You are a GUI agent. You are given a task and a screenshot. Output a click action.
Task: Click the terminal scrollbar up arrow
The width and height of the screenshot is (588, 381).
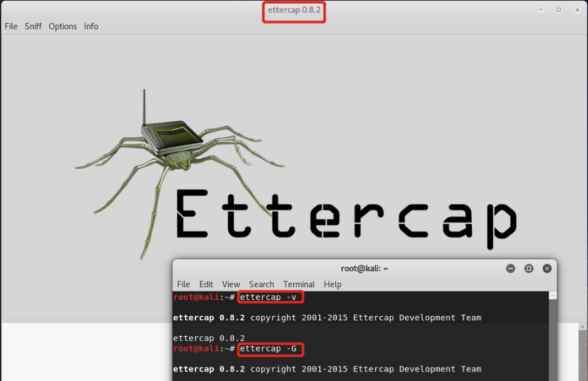click(553, 295)
